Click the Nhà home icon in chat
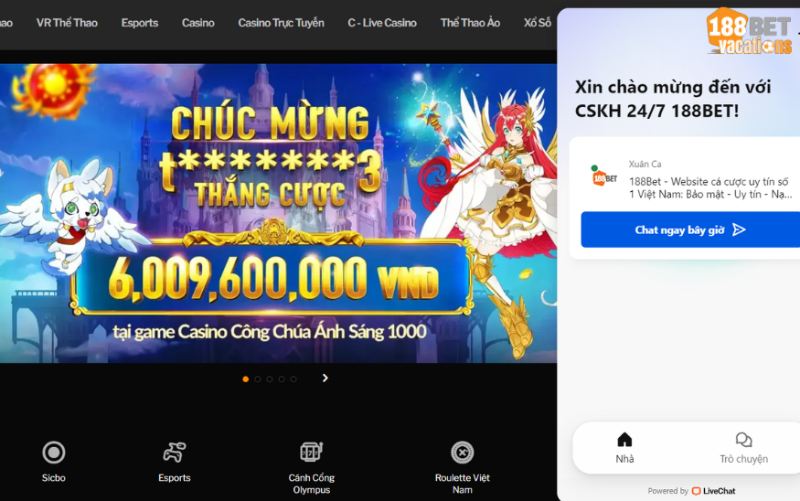Screen dimensions: 800x501 pyautogui.click(x=624, y=440)
